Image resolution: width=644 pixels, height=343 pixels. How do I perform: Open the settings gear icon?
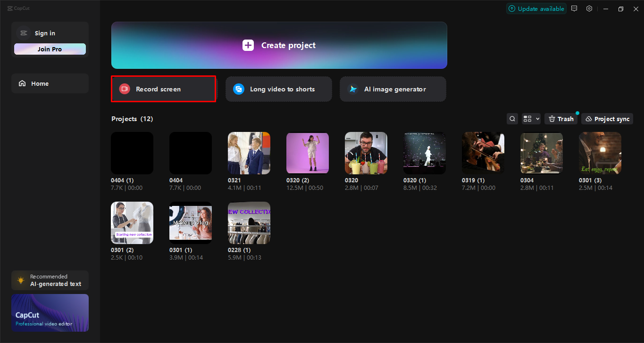pyautogui.click(x=589, y=8)
